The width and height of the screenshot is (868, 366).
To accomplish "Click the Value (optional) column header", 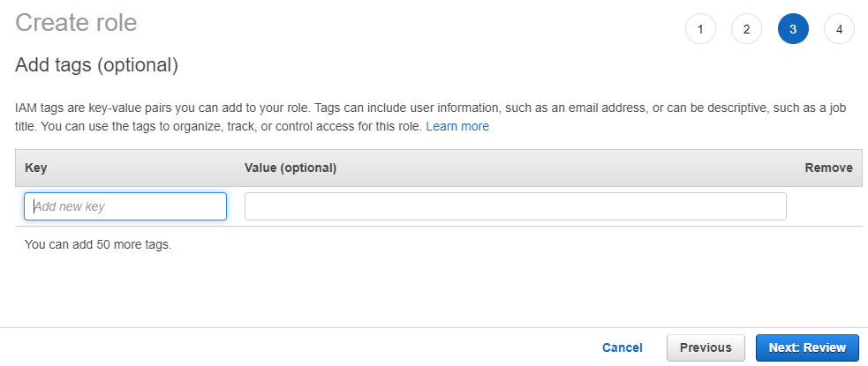I will (291, 168).
